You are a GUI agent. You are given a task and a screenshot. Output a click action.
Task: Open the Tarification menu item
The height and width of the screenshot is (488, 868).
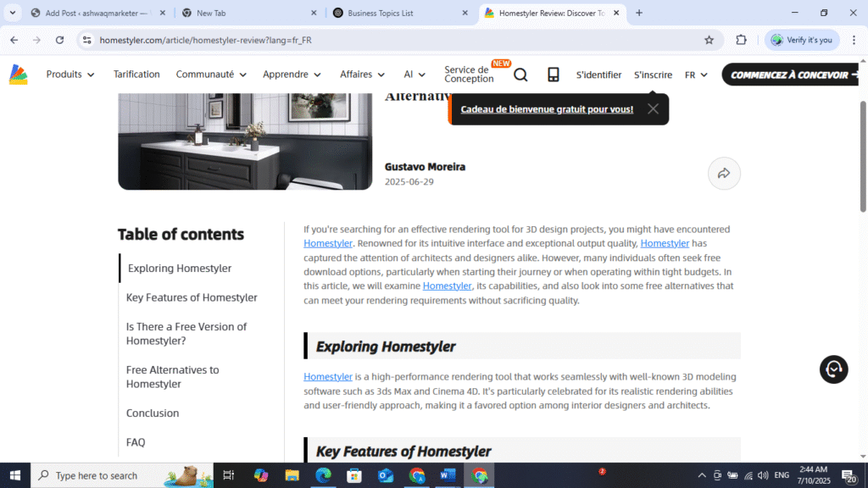pyautogui.click(x=136, y=75)
